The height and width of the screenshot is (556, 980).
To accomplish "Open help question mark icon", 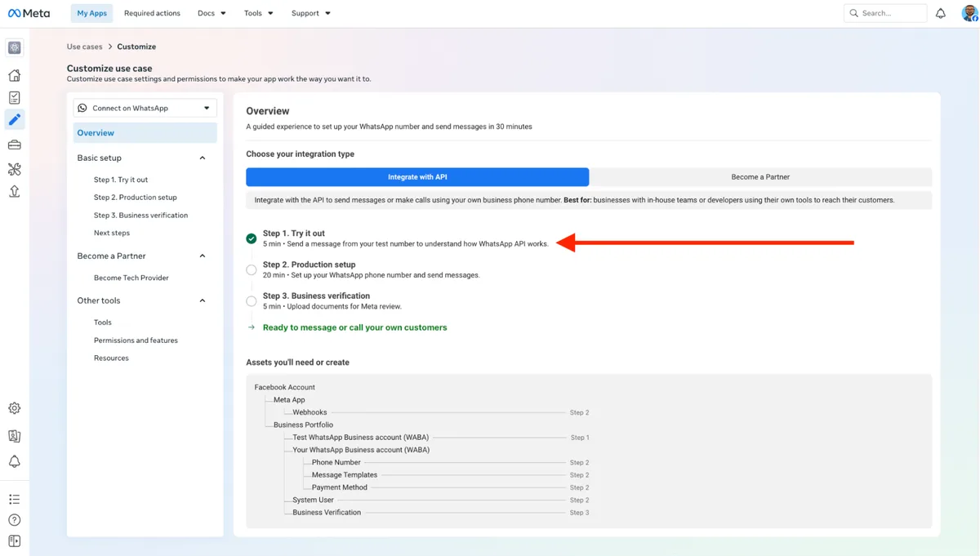I will click(x=14, y=520).
